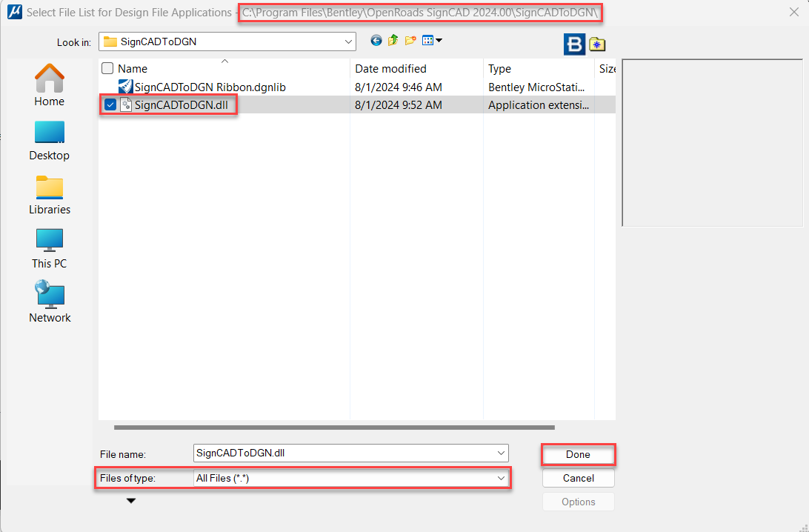Image resolution: width=809 pixels, height=532 pixels.
Task: Click the SignCADToDGN.dll file icon
Action: click(x=126, y=104)
